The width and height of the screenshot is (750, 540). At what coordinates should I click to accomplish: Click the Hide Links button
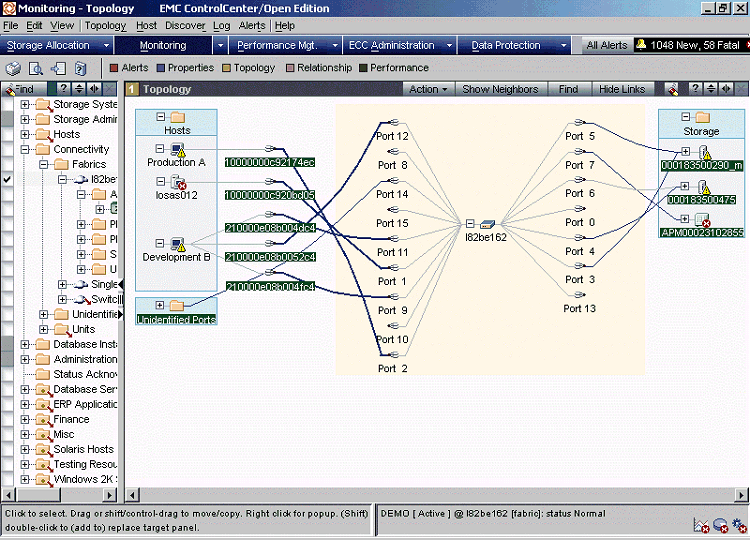[622, 89]
